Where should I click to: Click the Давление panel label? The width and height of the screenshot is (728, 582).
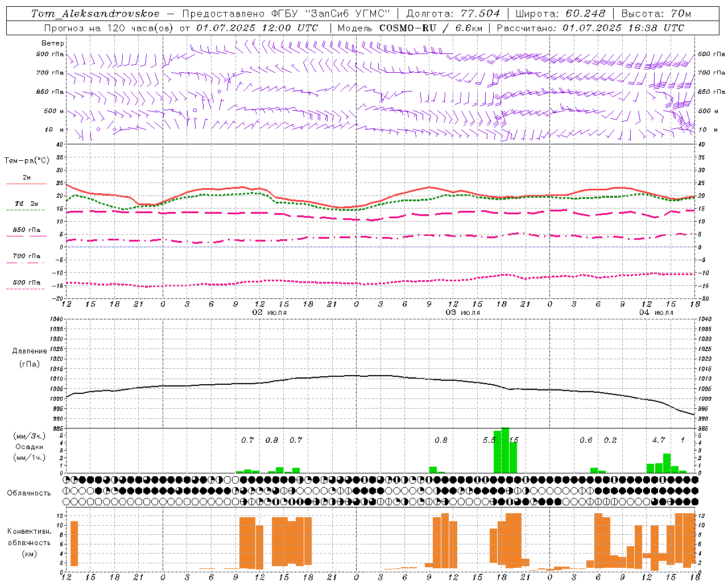(30, 351)
